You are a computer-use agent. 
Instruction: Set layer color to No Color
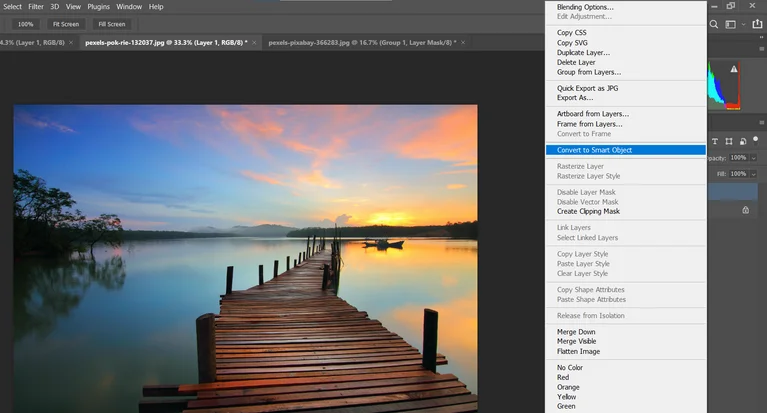click(x=569, y=367)
